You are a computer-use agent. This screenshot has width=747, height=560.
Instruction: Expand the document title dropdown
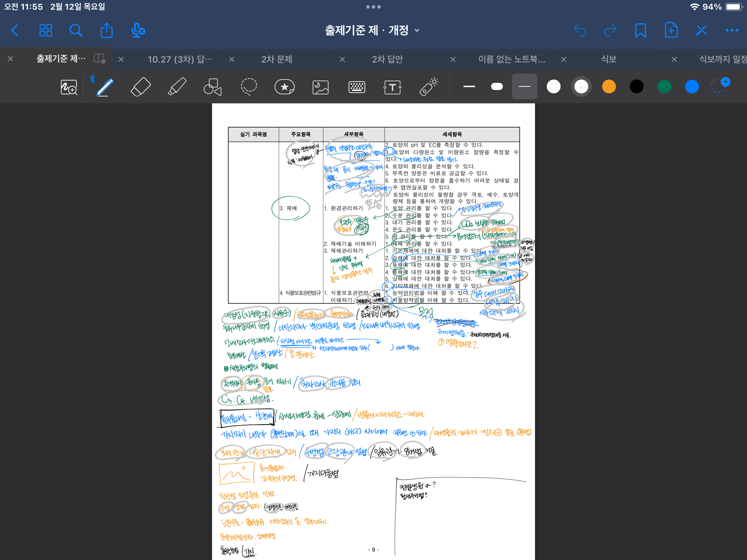[x=417, y=30]
